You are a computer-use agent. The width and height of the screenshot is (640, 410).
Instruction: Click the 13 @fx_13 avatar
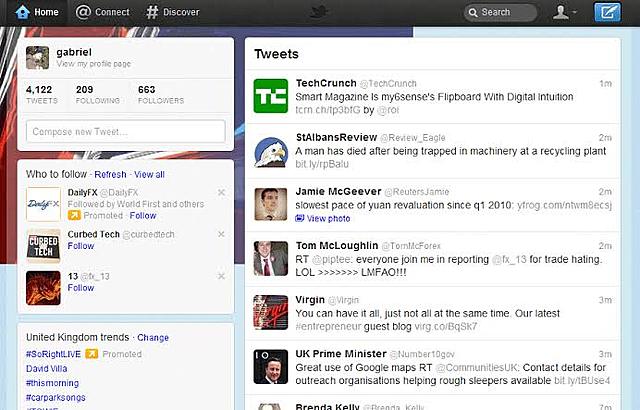pyautogui.click(x=43, y=288)
